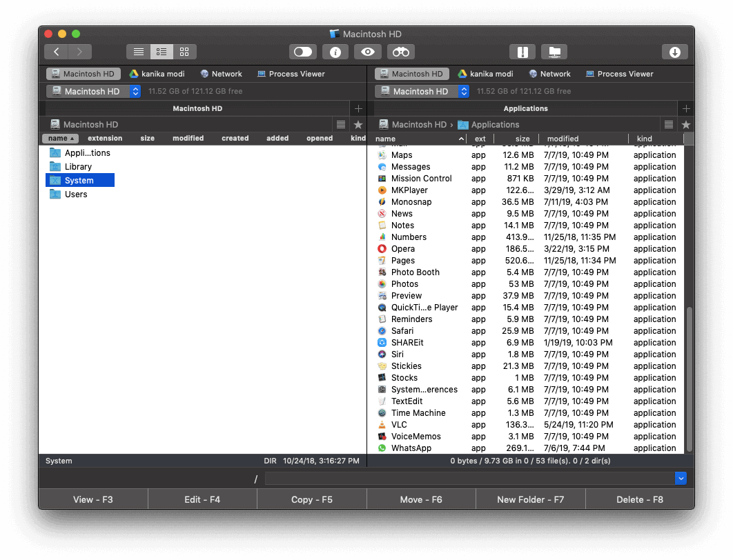Open command history dropdown arrow
The height and width of the screenshot is (560, 733).
click(681, 478)
